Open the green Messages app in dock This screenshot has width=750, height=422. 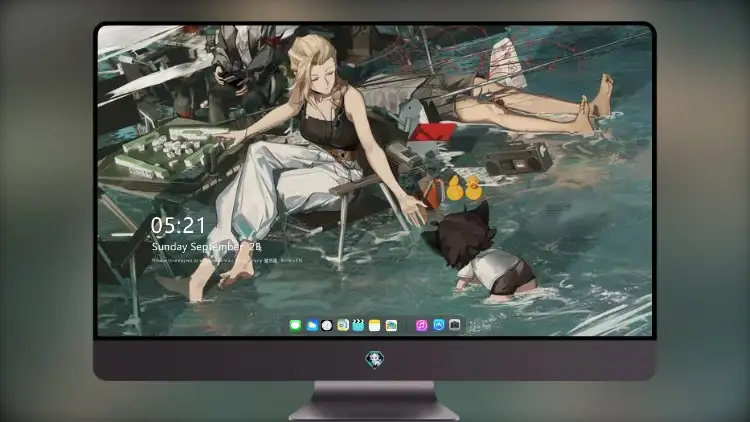pyautogui.click(x=295, y=326)
